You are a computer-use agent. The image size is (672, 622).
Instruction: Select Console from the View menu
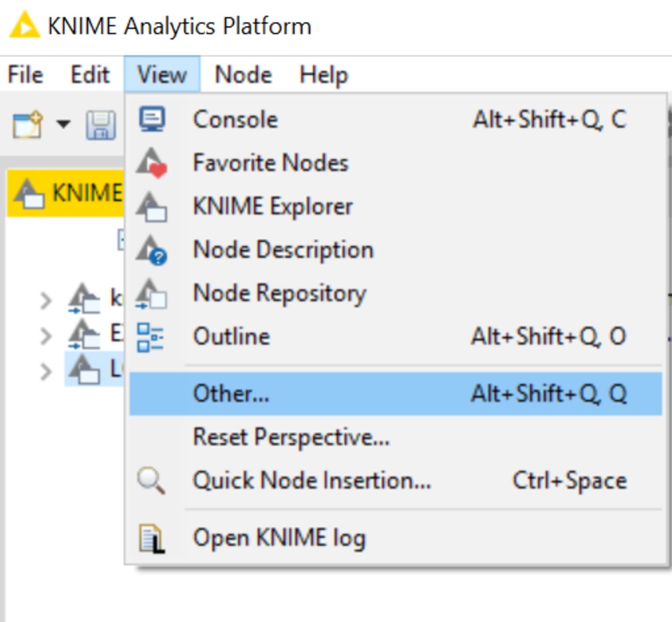pos(395,119)
